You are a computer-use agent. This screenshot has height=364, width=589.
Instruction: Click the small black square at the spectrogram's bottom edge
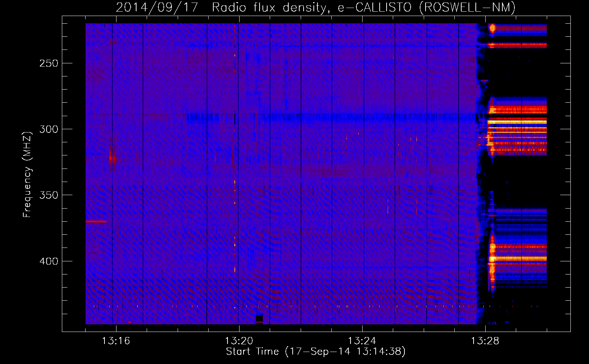point(259,319)
